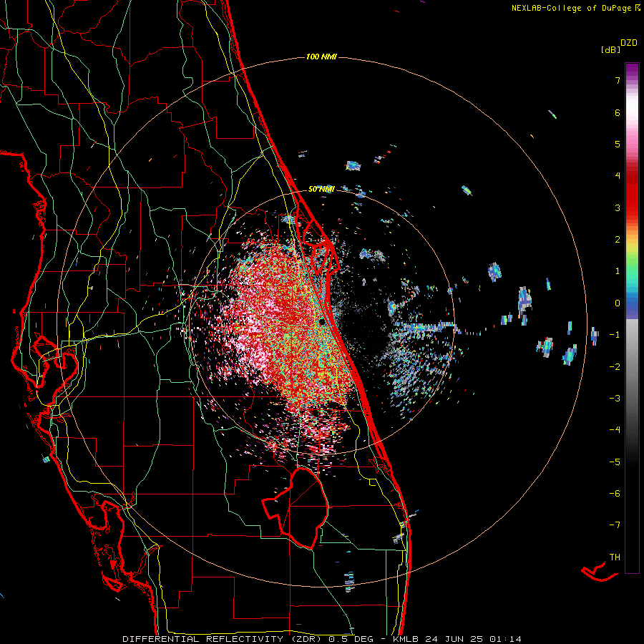Click the positive 2 scale value

pos(618,240)
